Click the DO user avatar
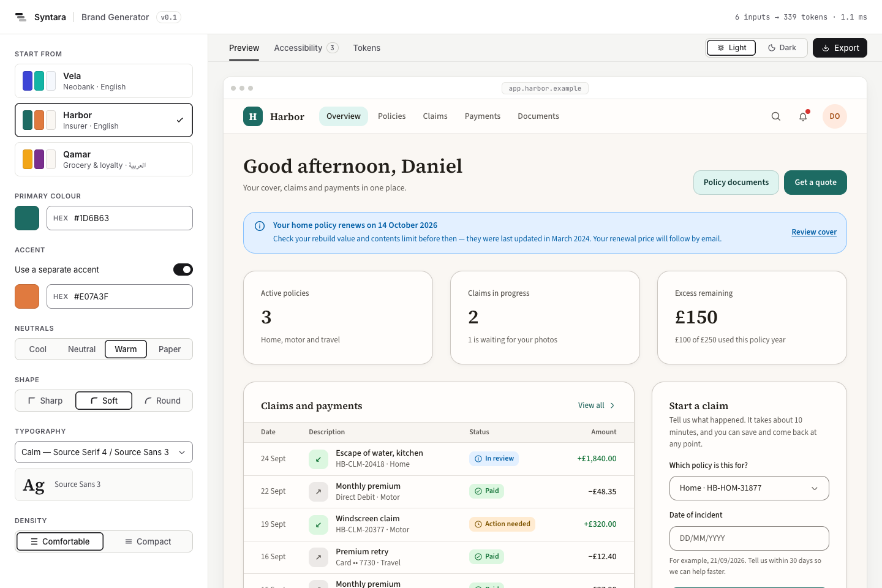Image resolution: width=882 pixels, height=588 pixels. [x=835, y=116]
